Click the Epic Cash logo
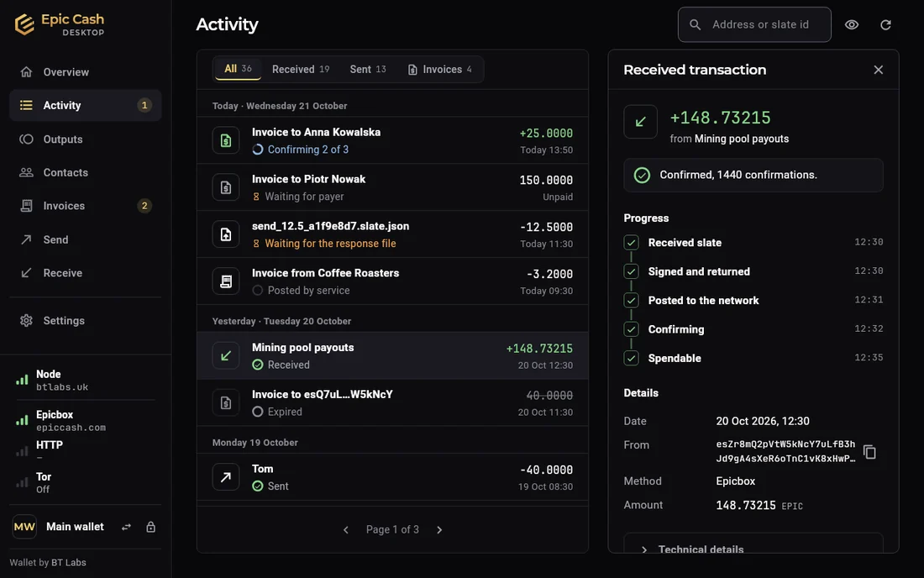924x578 pixels. coord(59,24)
